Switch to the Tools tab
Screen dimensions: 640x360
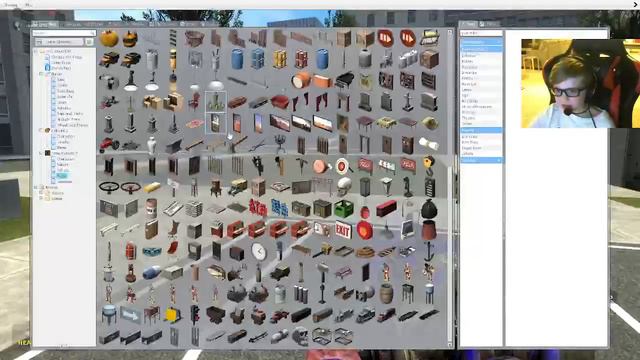point(468,24)
